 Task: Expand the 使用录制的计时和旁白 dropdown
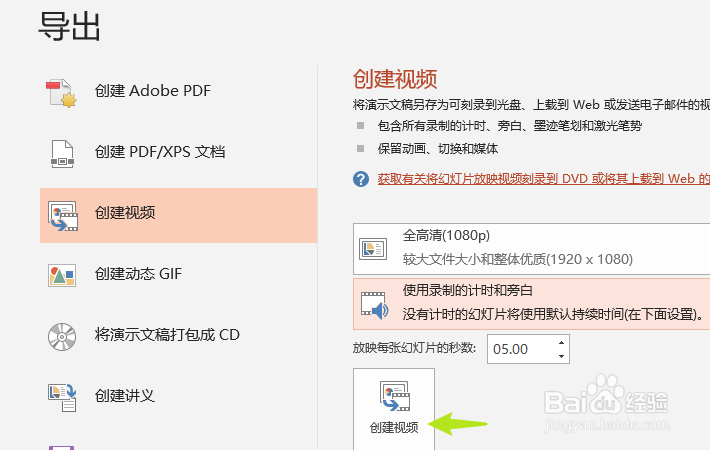tap(532, 304)
